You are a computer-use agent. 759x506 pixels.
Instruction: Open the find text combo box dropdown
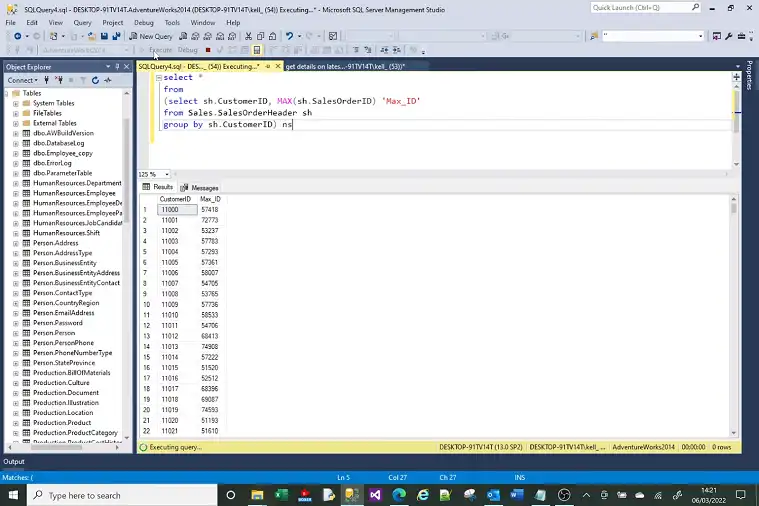coord(700,36)
